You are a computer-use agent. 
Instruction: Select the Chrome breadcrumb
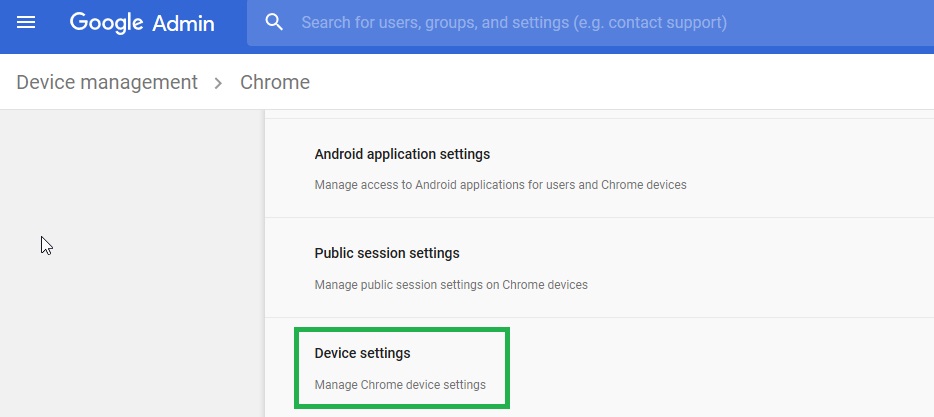pyautogui.click(x=275, y=82)
